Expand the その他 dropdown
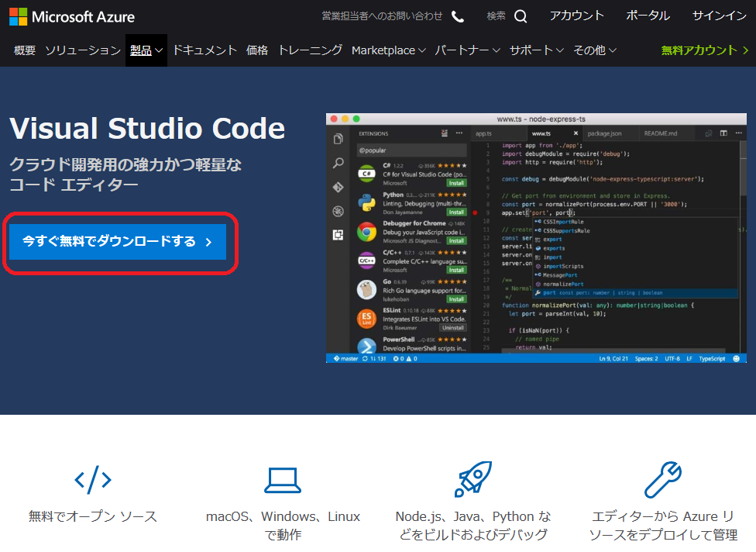Image resolution: width=756 pixels, height=552 pixels. click(x=594, y=50)
